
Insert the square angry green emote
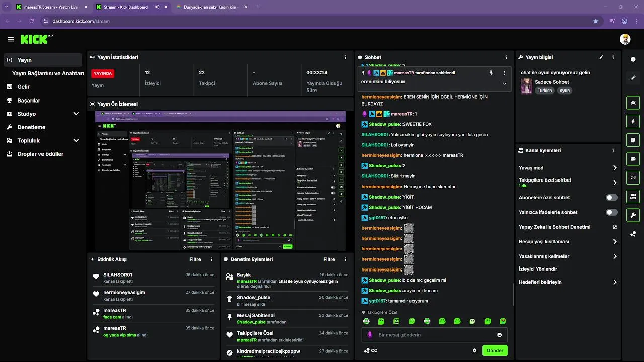click(396, 321)
